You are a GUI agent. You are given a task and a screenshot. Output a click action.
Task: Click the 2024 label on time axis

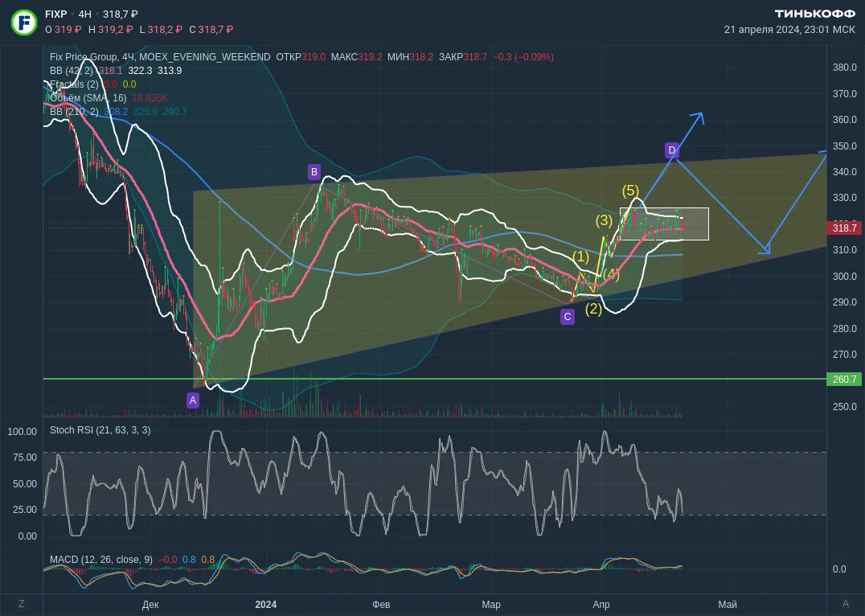click(x=266, y=605)
